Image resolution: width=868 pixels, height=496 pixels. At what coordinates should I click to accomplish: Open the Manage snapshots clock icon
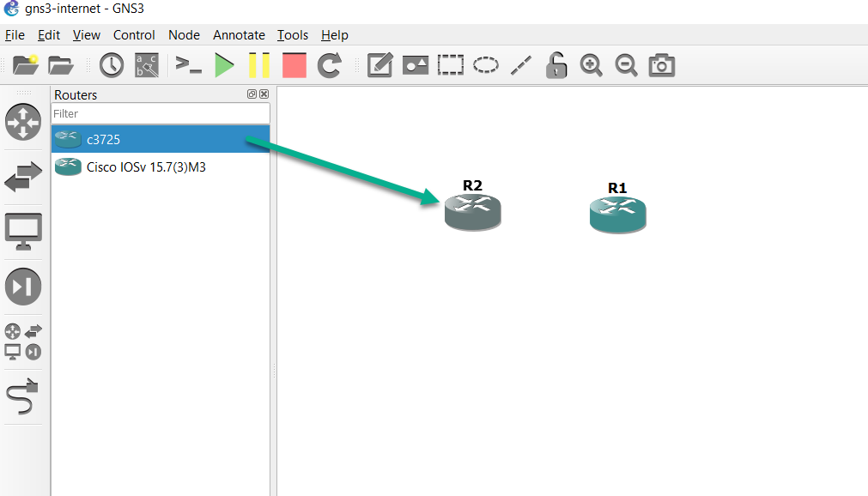pos(112,65)
